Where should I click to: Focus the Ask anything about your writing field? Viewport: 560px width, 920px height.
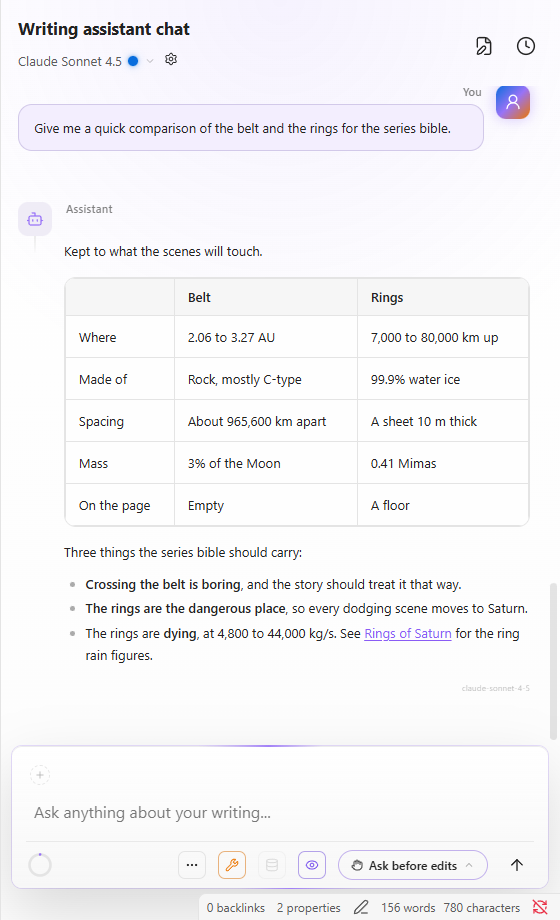280,813
